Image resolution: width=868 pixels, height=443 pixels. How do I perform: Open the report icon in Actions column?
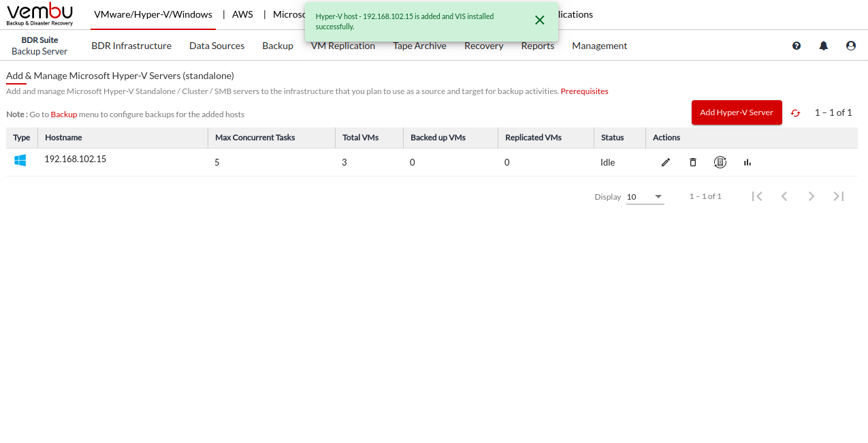pyautogui.click(x=720, y=162)
